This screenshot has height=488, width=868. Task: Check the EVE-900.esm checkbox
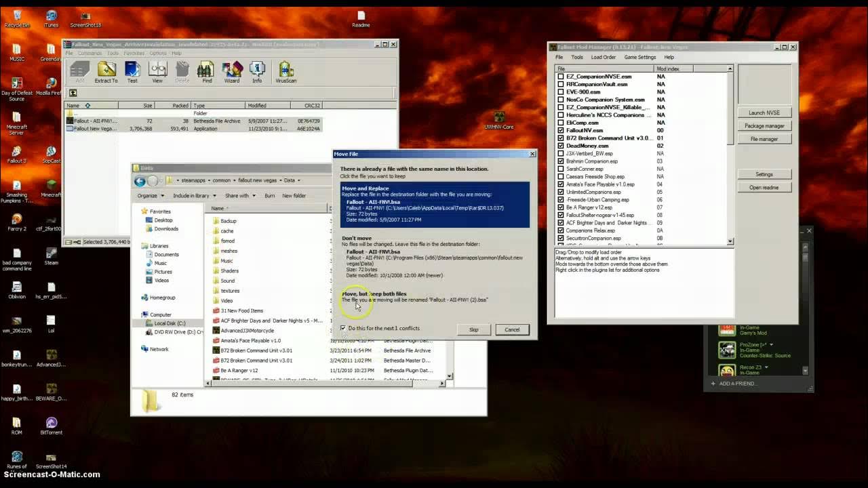[x=561, y=91]
